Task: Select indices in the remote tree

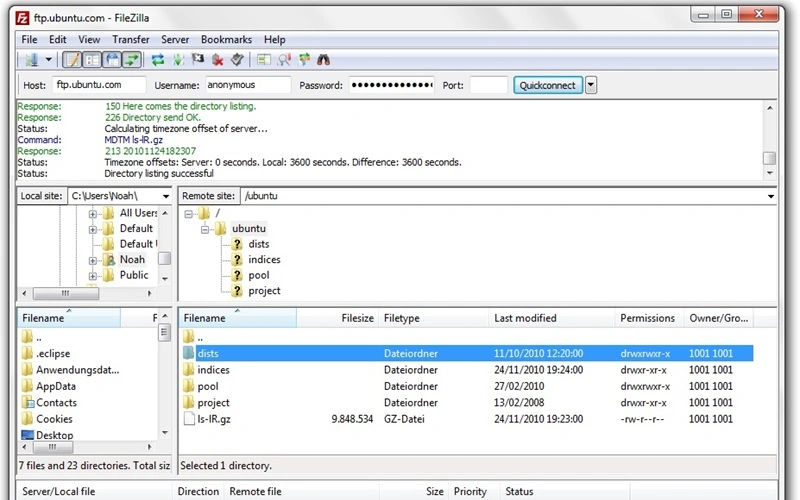Action: [x=264, y=260]
